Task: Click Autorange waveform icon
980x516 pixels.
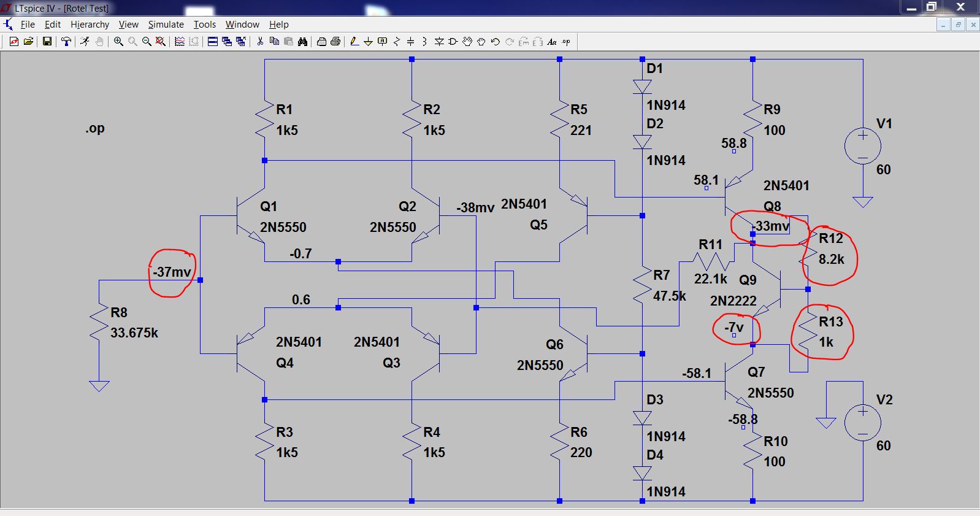Action: [180, 42]
